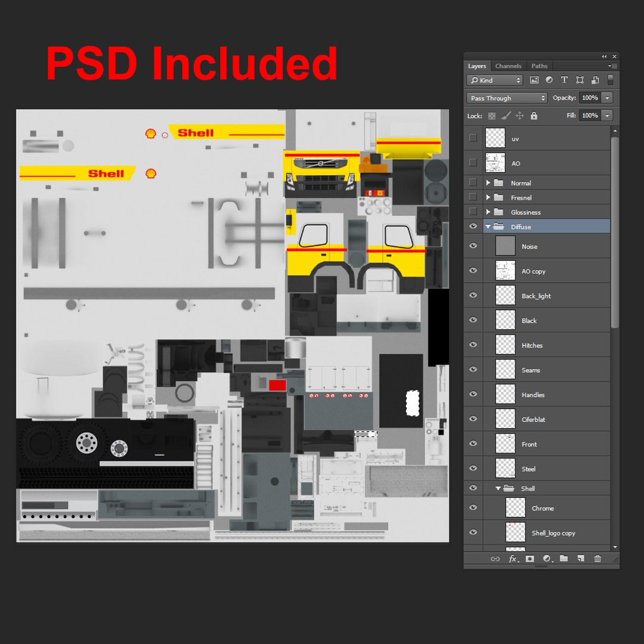Click the adjustment layer filter icon

click(549, 80)
